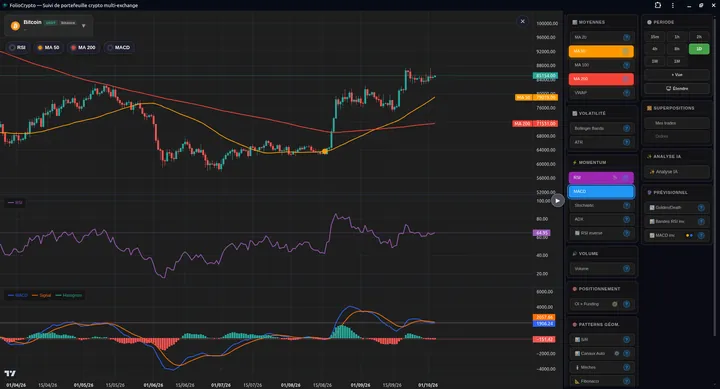Enable the Fibonacci pattern
720x389 pixels.
(601, 381)
